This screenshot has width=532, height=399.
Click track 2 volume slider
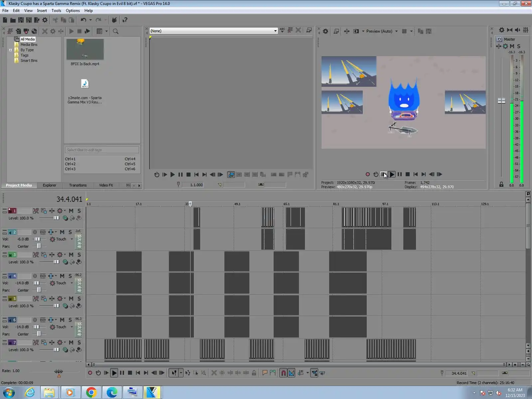click(x=37, y=239)
